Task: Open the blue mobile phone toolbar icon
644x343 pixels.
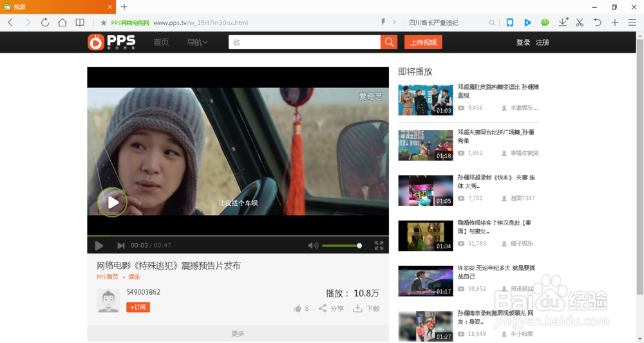Action: 509,23
